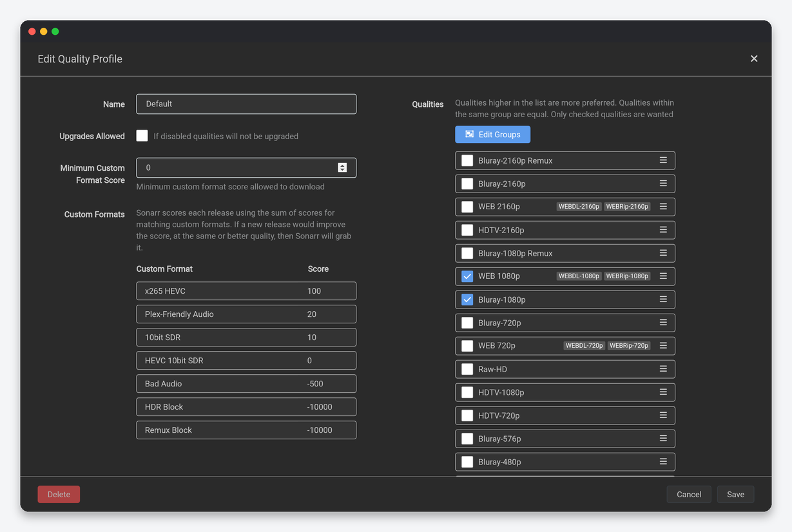Image resolution: width=792 pixels, height=532 pixels.
Task: Click the WEBDL-2160p tag
Action: (x=579, y=207)
